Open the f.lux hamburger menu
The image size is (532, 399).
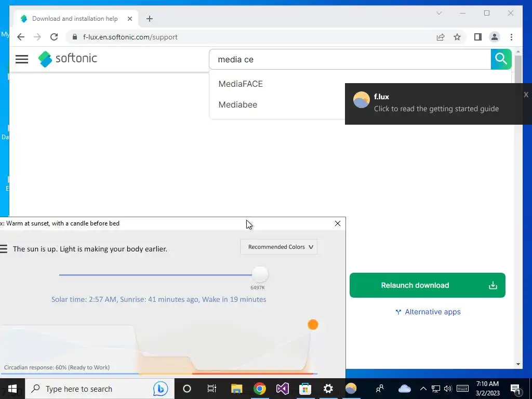[4, 249]
